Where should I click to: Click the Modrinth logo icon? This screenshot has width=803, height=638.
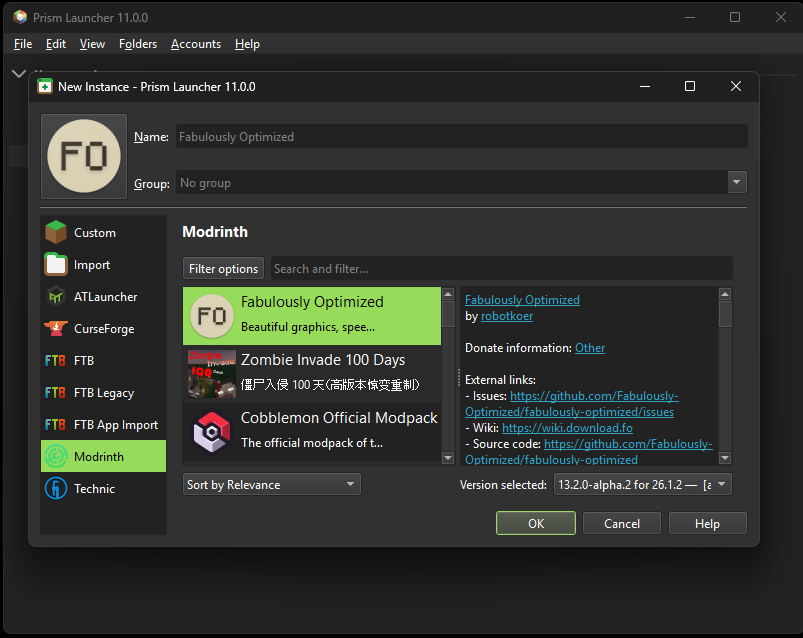(x=56, y=456)
